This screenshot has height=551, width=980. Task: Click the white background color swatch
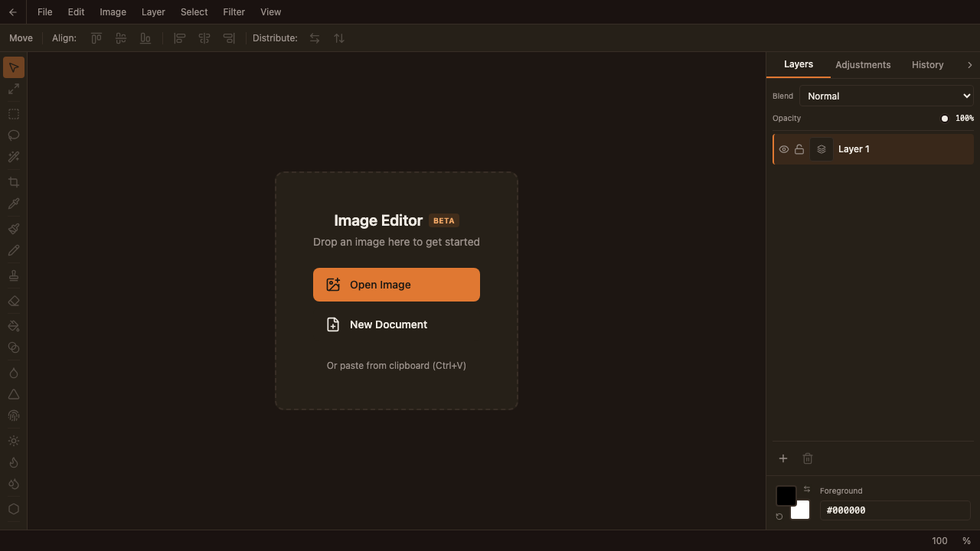(802, 512)
